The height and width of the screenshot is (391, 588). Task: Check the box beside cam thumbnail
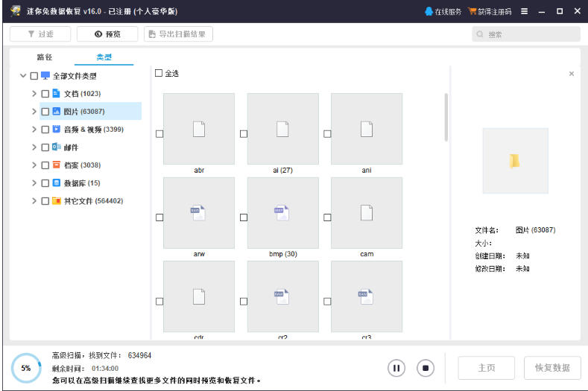pyautogui.click(x=327, y=217)
